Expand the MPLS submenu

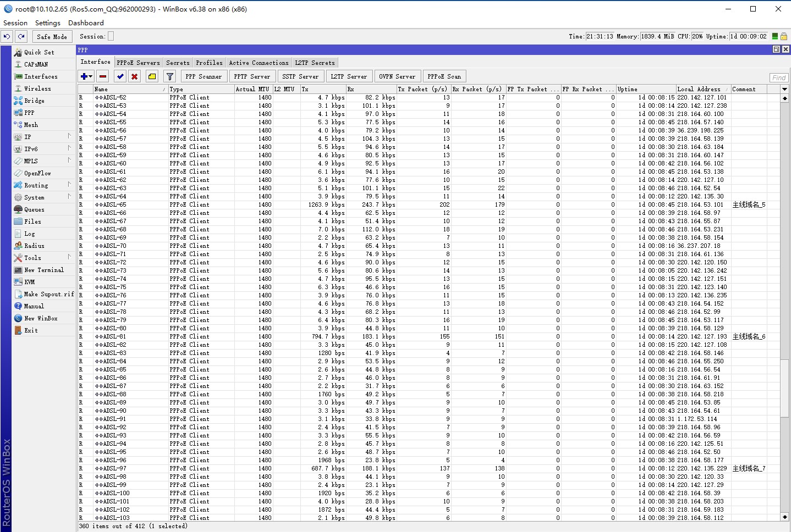pos(43,161)
